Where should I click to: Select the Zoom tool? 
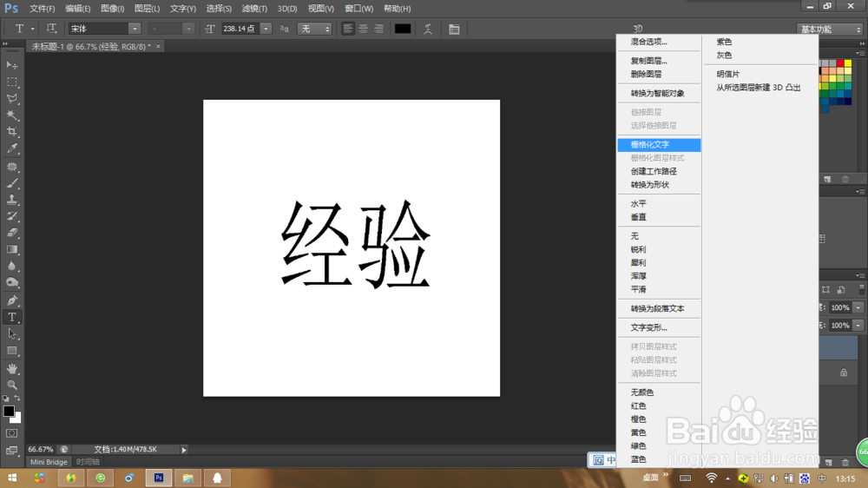coord(12,385)
